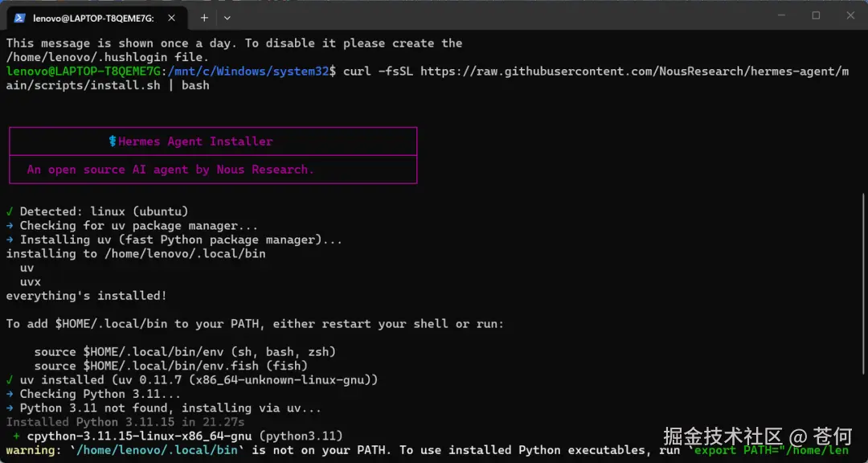Click 'Checking Python 3.11...' line
The image size is (868, 463).
(93, 395)
